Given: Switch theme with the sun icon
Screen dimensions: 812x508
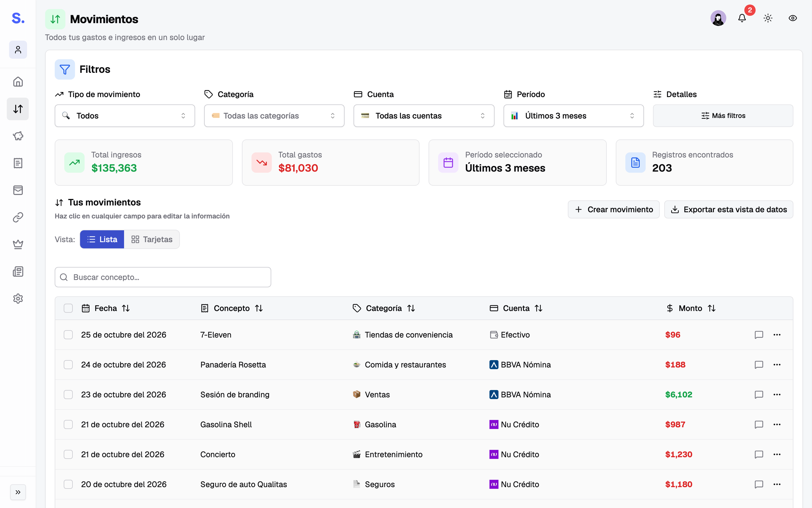Looking at the screenshot, I should coord(768,18).
